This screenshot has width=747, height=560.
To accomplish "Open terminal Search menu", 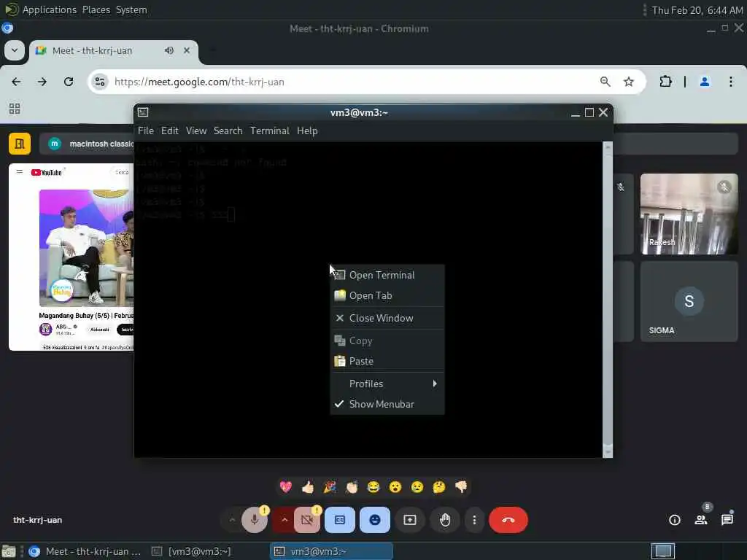I will tap(228, 131).
